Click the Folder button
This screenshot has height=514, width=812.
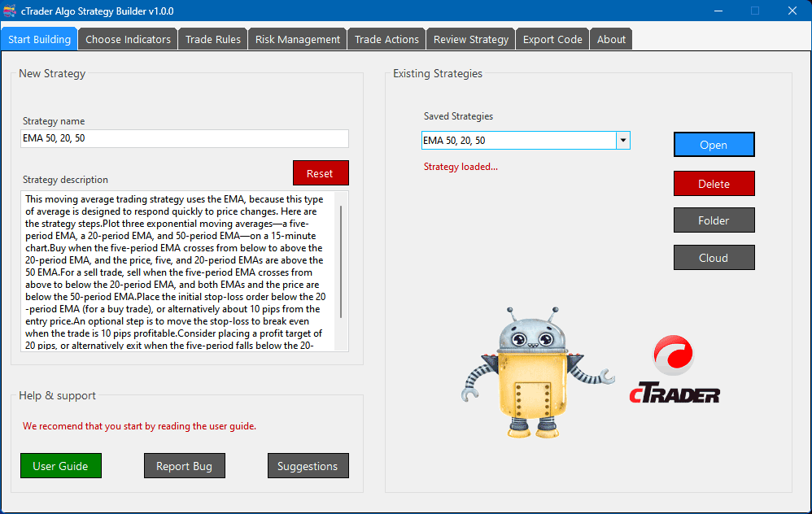(x=714, y=220)
